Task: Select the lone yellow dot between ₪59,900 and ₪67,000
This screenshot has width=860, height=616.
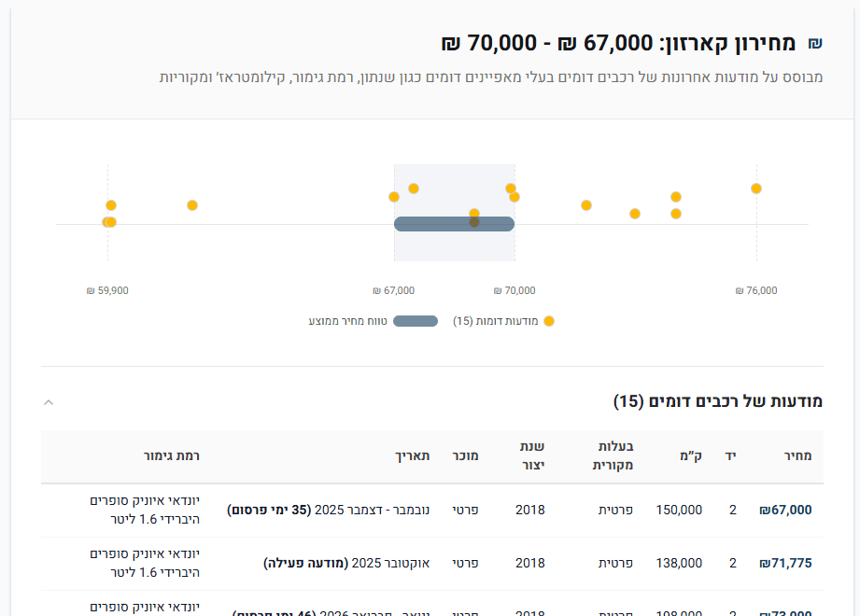Action: tap(192, 205)
